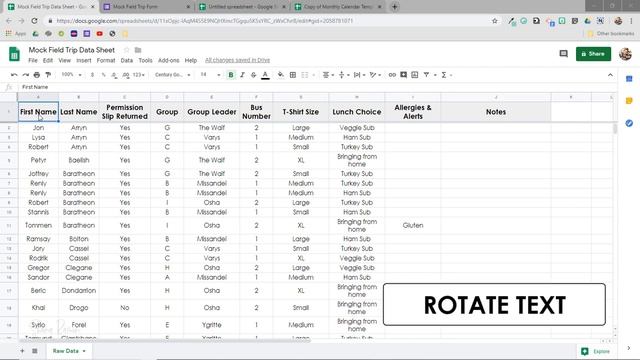Star the Mock Field Trip Data Sheet
Image resolution: width=640 pixels, height=360 pixels.
127,50
